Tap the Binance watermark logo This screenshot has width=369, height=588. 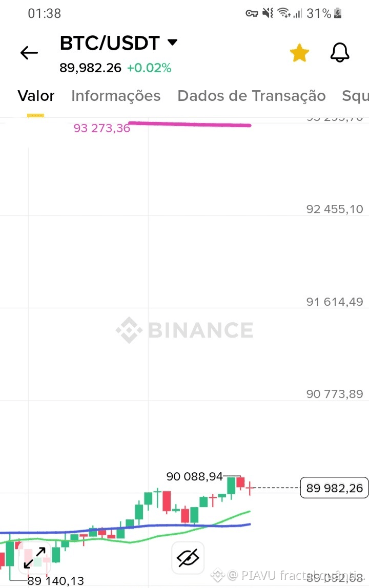[x=184, y=330]
